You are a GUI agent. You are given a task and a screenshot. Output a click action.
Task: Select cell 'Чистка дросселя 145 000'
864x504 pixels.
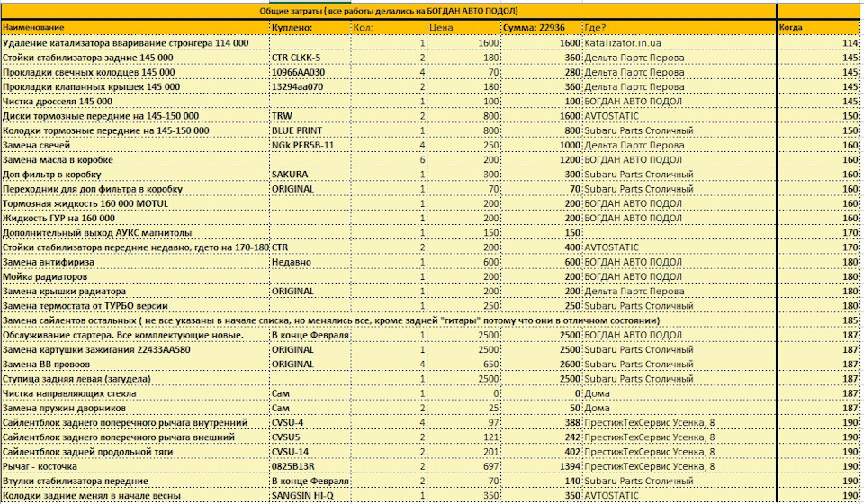(x=135, y=102)
